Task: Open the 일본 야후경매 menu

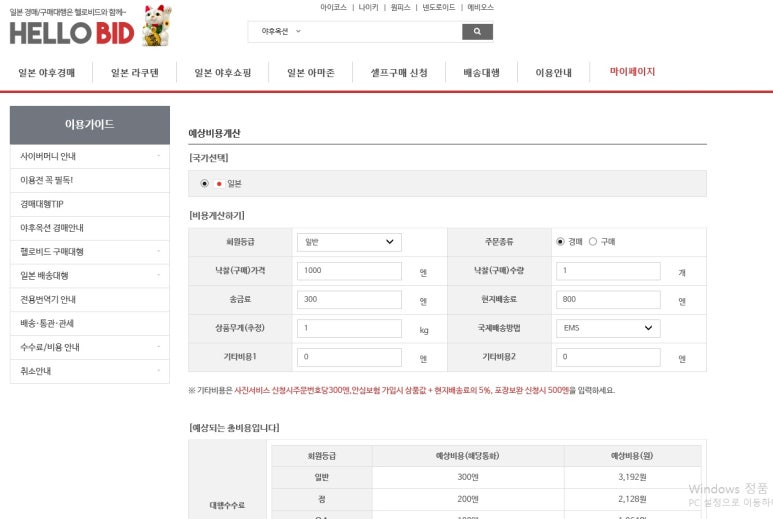Action: (46, 73)
